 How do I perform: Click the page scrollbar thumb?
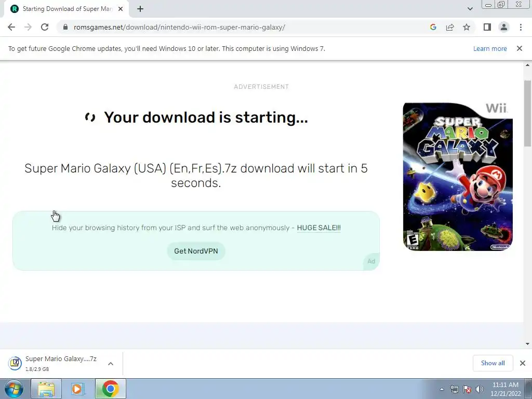[x=528, y=113]
